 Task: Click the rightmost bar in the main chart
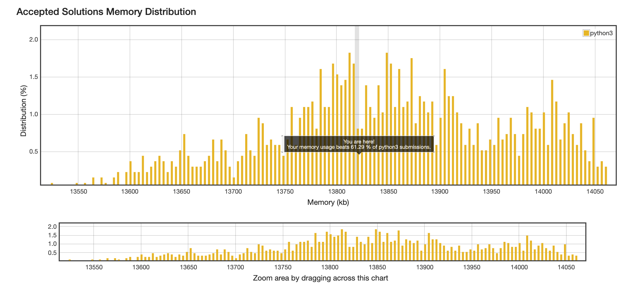tap(606, 175)
